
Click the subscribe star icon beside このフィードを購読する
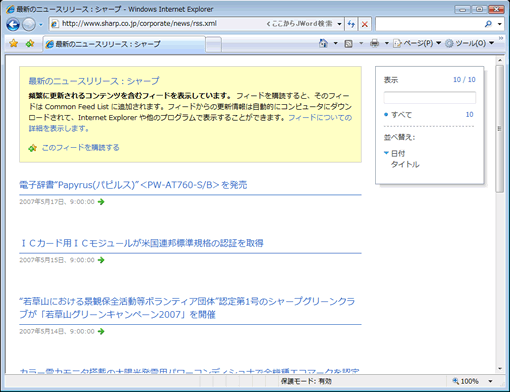click(32, 148)
